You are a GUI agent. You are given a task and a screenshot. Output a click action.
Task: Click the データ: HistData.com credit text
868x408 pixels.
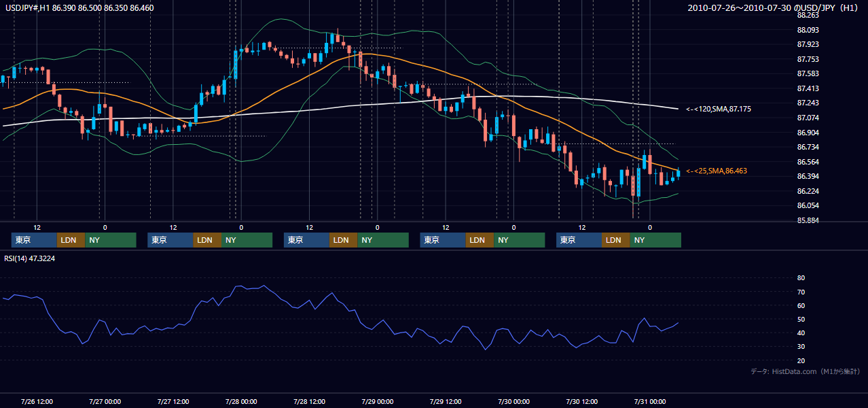[x=806, y=371]
